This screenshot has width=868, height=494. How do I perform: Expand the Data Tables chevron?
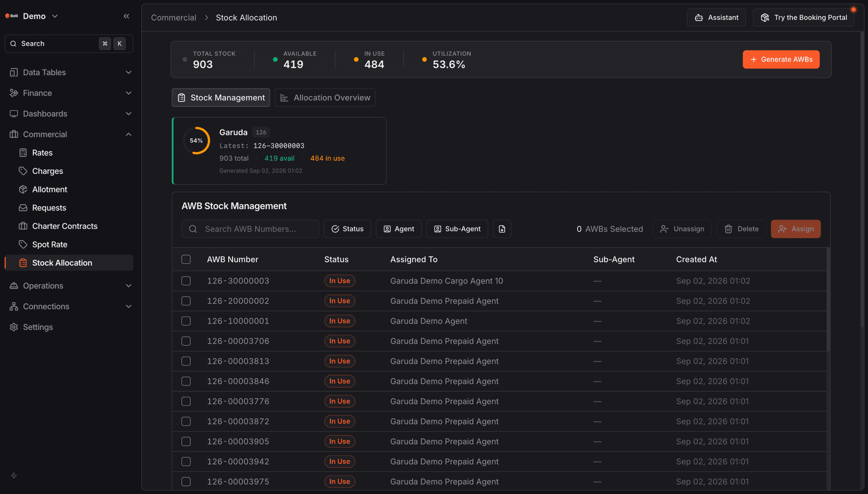click(128, 72)
